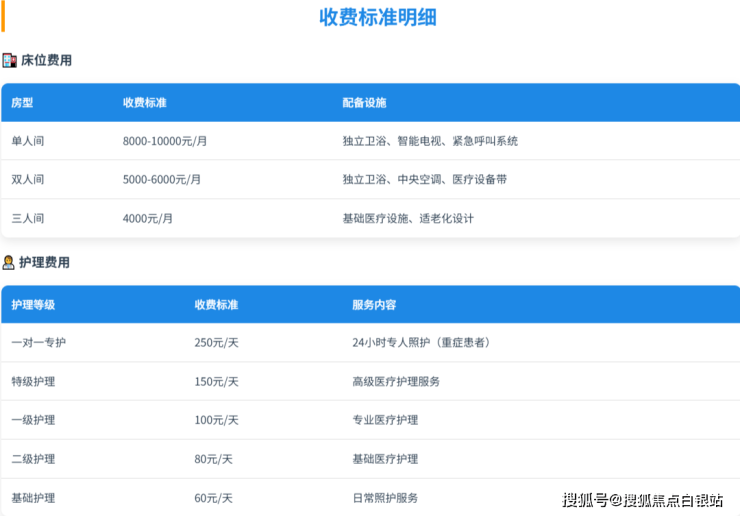
Task: Click the 服务内容 column header
Action: pos(374,305)
